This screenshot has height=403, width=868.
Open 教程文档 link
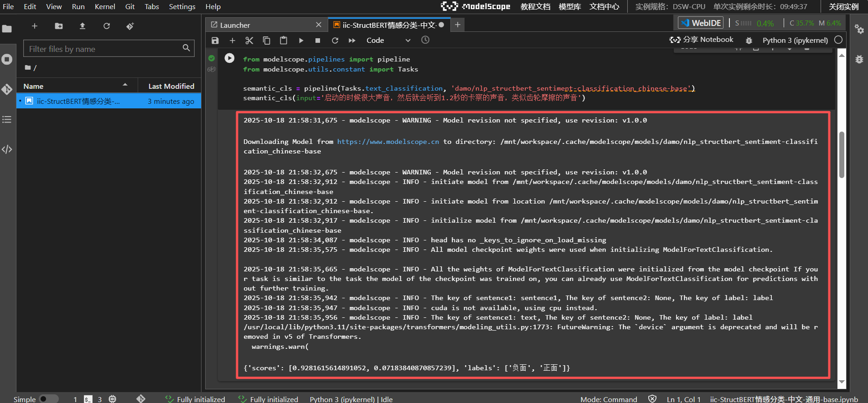pos(535,6)
